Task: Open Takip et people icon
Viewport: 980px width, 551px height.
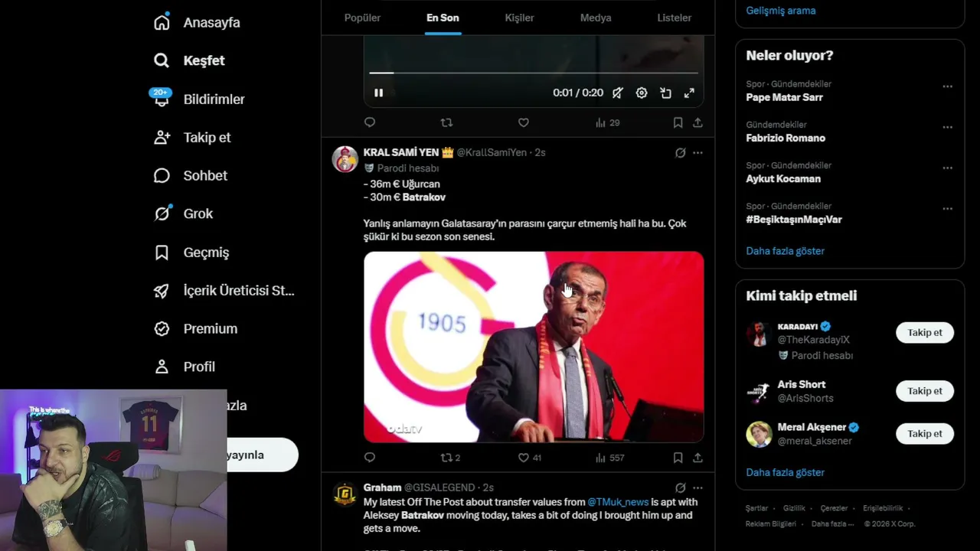Action: (162, 137)
